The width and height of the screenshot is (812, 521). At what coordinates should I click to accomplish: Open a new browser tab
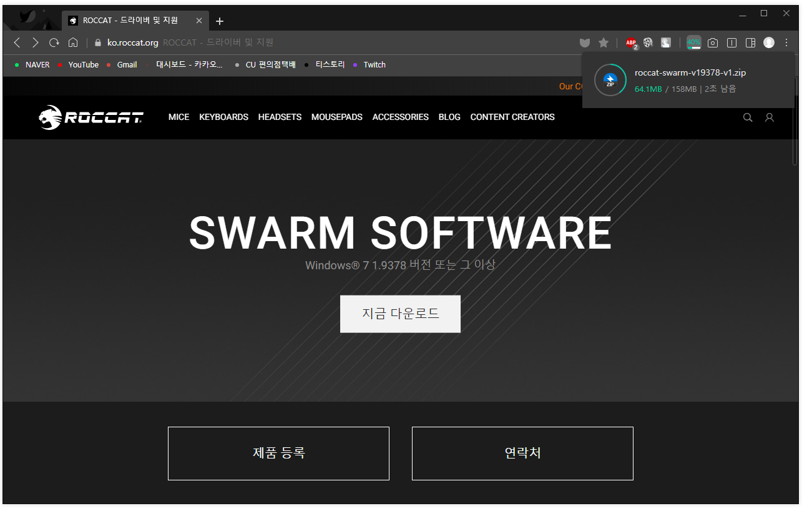point(220,21)
